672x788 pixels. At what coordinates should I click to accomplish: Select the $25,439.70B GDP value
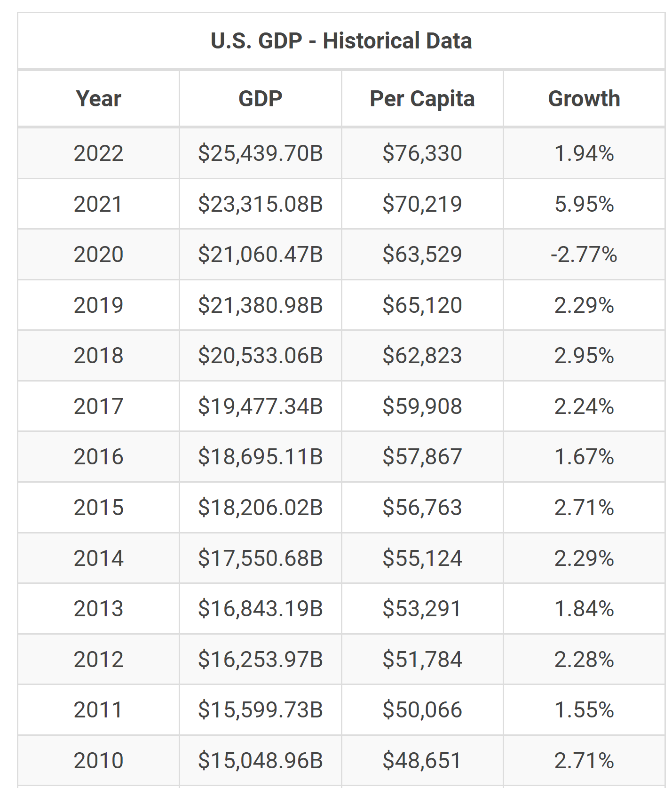tap(260, 153)
